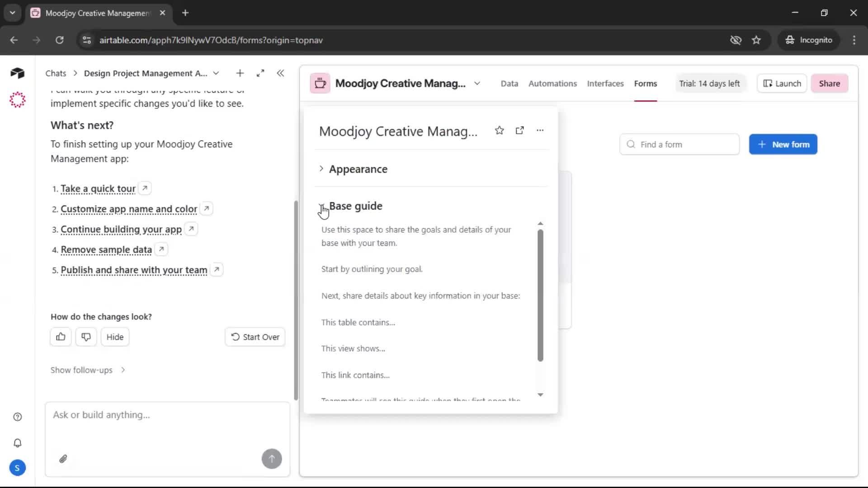Open the base more options ellipsis
The height and width of the screenshot is (488, 868).
(x=540, y=131)
